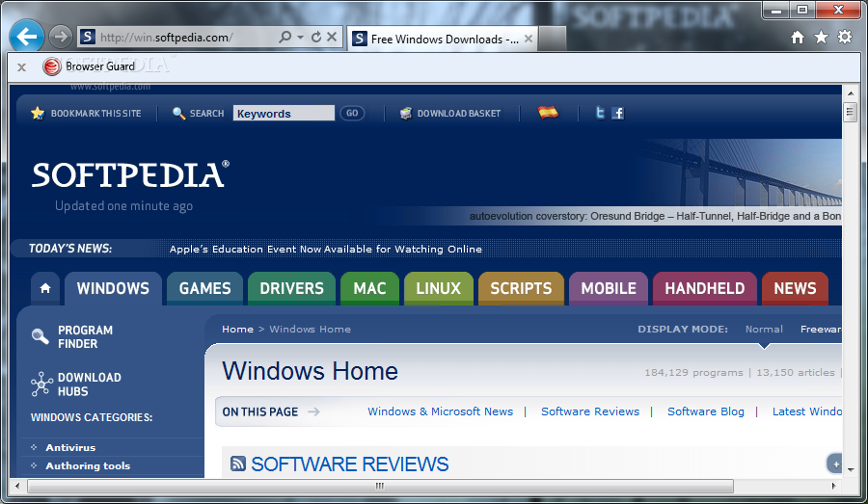Image resolution: width=868 pixels, height=504 pixels.
Task: Open the browser Home page icon
Action: pyautogui.click(x=798, y=38)
